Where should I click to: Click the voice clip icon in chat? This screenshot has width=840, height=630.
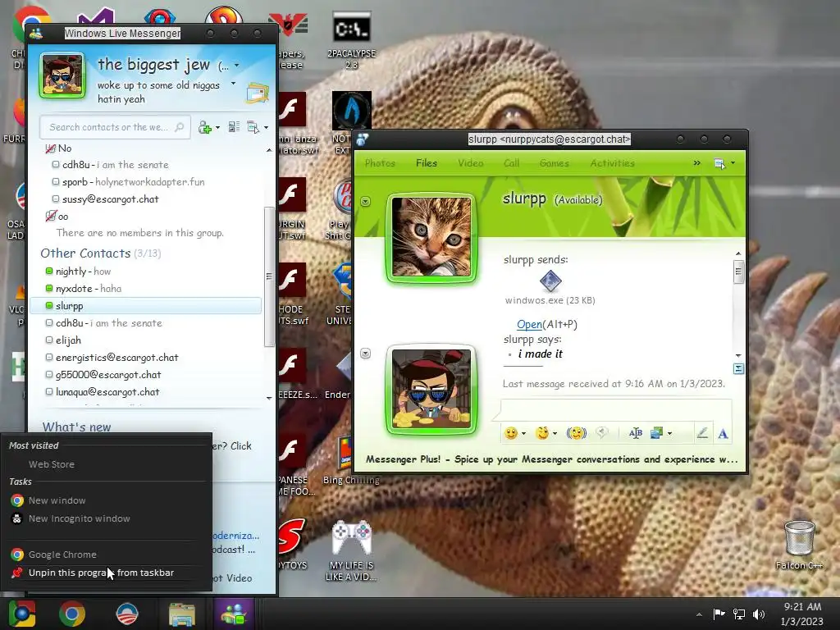pos(602,433)
